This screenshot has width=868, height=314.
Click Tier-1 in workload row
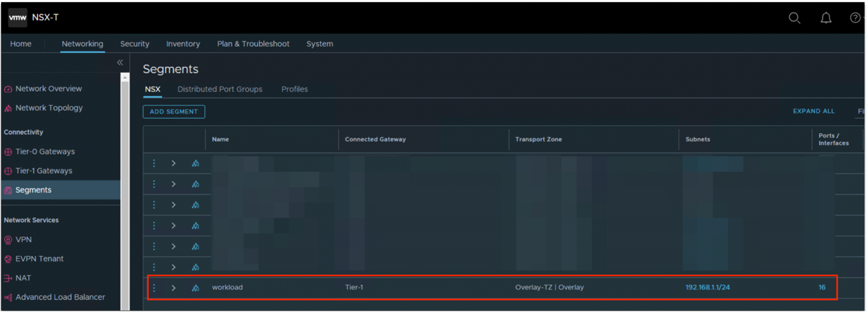click(x=354, y=288)
